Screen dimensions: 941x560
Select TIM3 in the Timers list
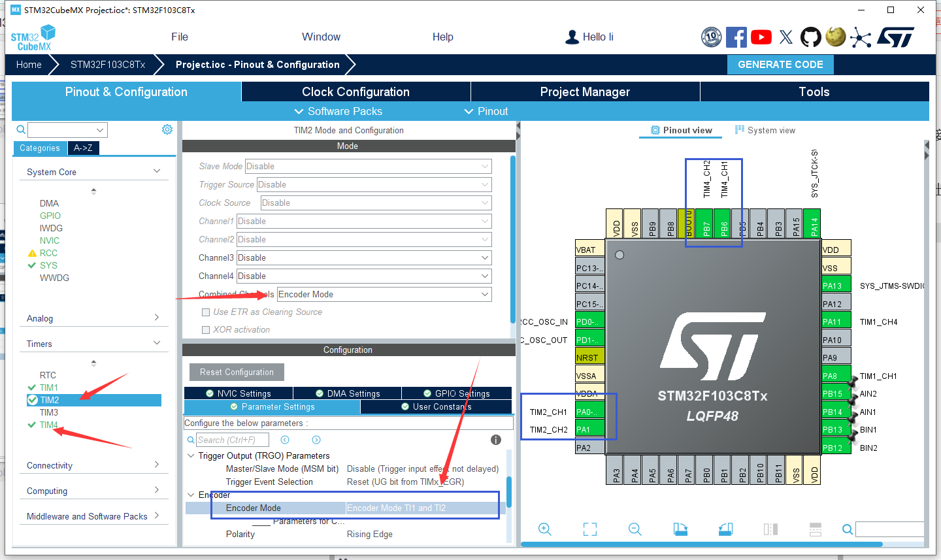[x=49, y=412]
